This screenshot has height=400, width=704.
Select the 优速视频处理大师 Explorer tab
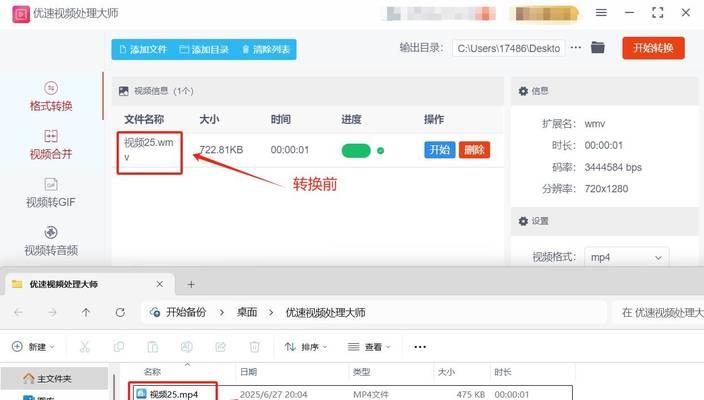[88, 284]
